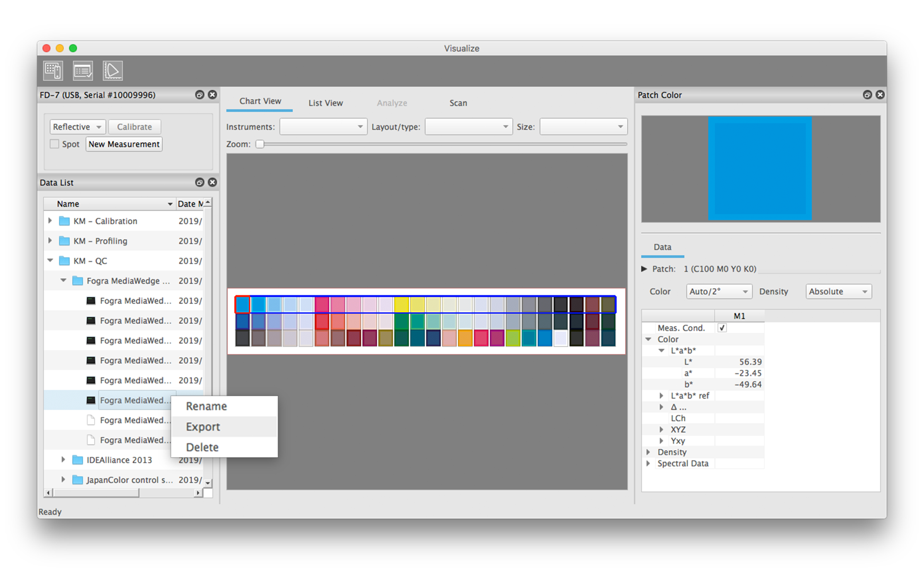Viewport: 924px width, 568px height.
Task: Click the KM - Profiling folder icon
Action: coord(64,241)
